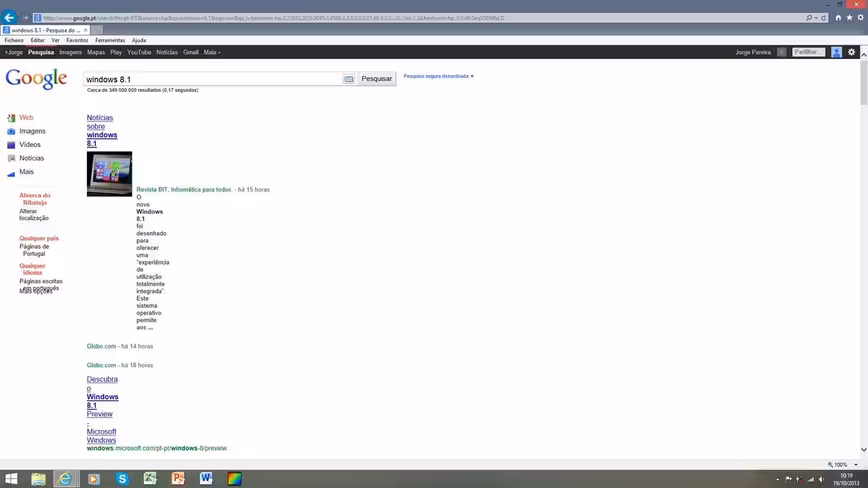The height and width of the screenshot is (488, 868).
Task: Open the zoom level 100% dropdown
Action: (844, 465)
